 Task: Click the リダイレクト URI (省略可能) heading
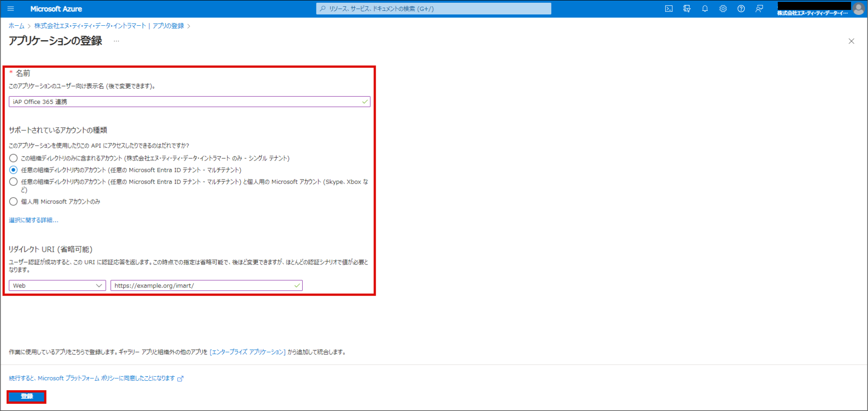pos(51,249)
